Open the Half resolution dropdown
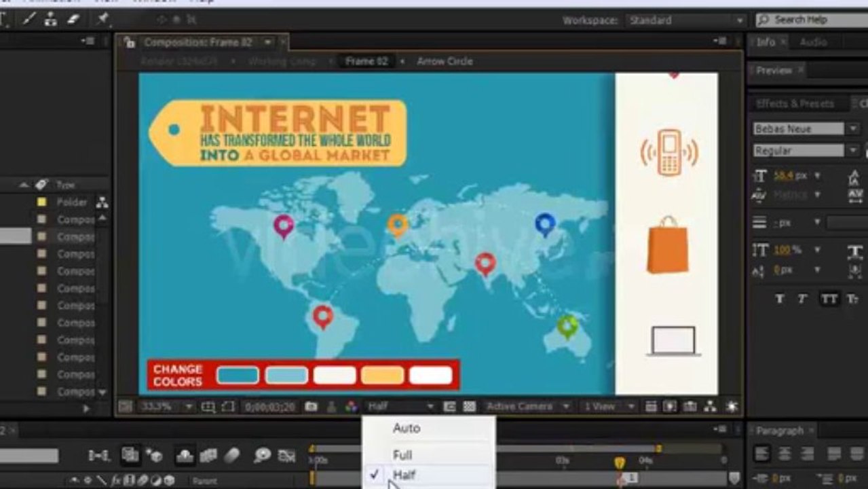This screenshot has width=868, height=489. point(400,407)
